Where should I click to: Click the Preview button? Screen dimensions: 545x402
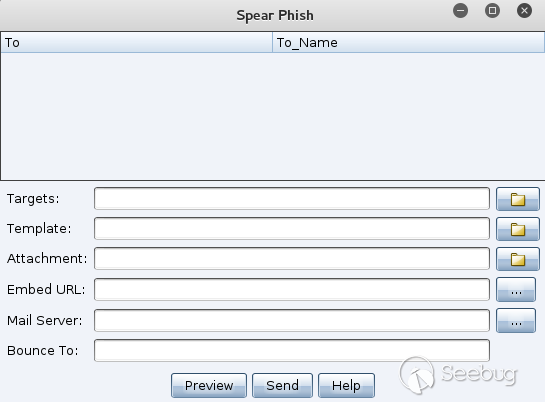pos(209,385)
